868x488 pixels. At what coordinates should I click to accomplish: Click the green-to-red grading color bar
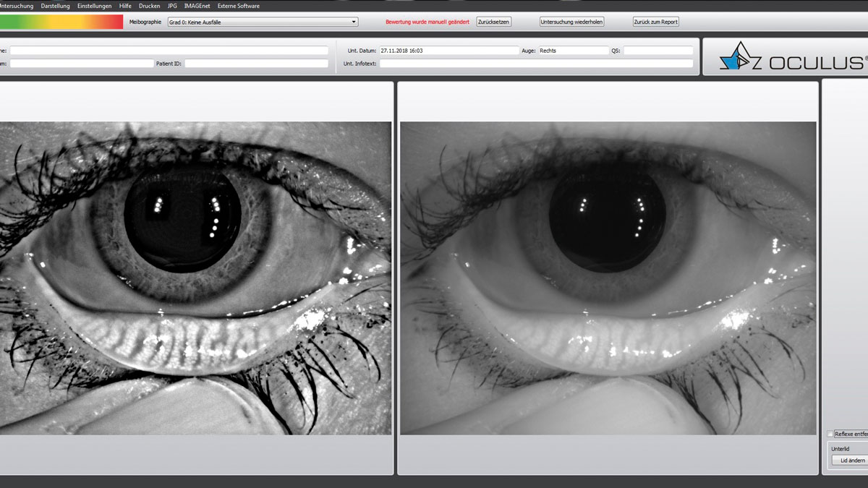[61, 22]
